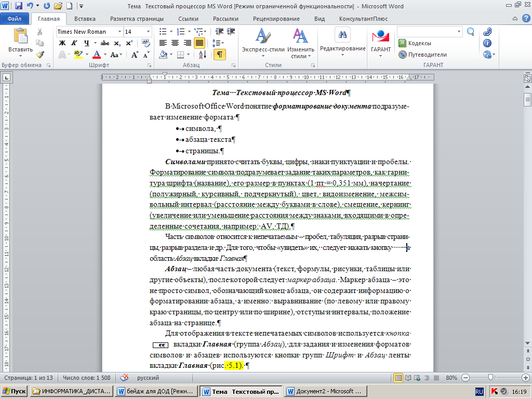Toggle Underline (Ч) formatting

pyautogui.click(x=87, y=43)
